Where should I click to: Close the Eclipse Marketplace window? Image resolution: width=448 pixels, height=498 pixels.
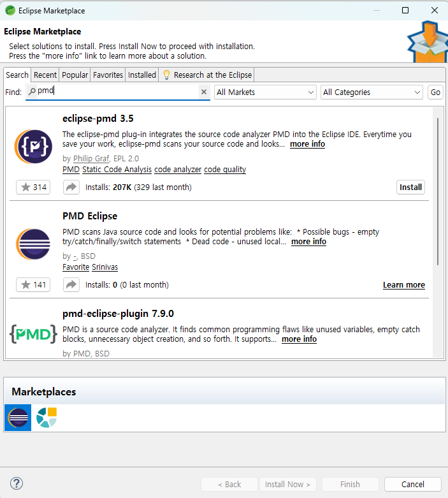[x=435, y=10]
